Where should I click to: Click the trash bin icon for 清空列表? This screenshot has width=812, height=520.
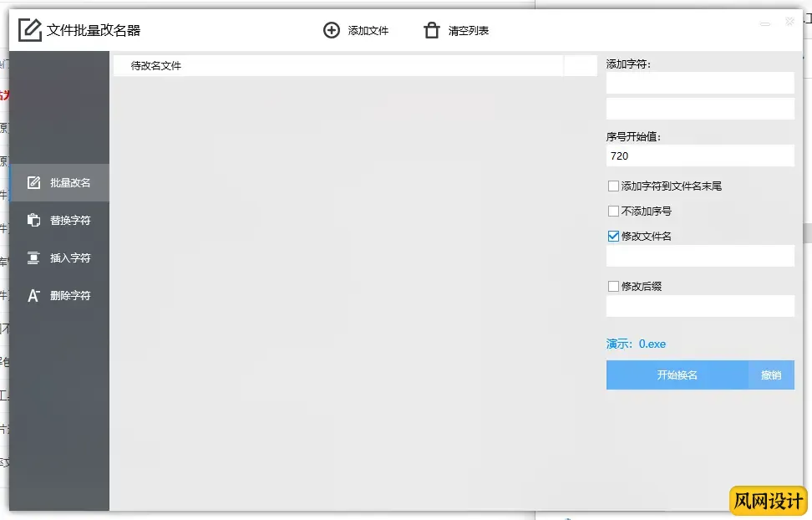[431, 31]
